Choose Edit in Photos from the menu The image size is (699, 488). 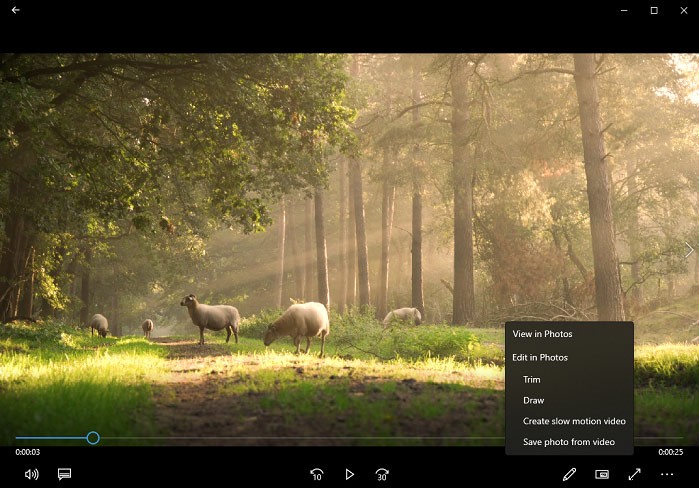(540, 357)
